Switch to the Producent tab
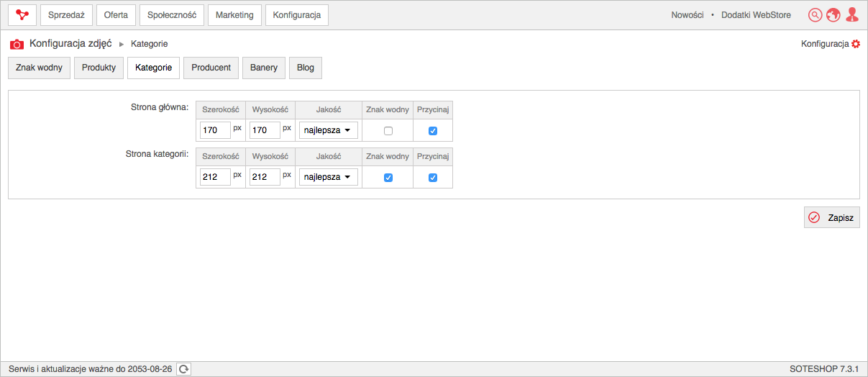The image size is (868, 377). [211, 68]
